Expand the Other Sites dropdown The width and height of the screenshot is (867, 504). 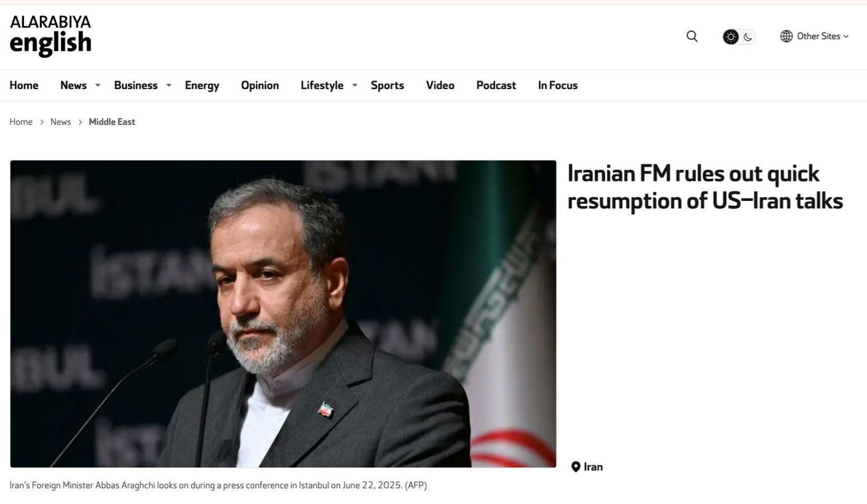pos(815,36)
